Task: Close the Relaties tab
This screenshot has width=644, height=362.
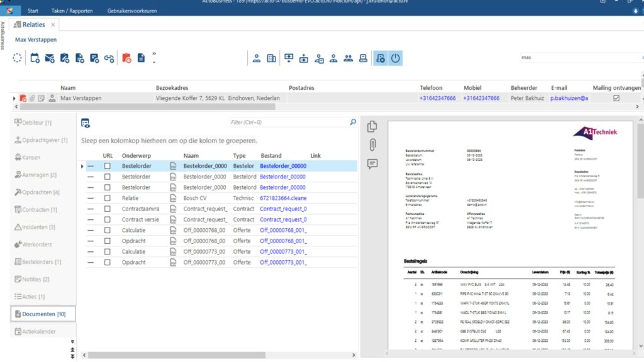Action: 53,25
